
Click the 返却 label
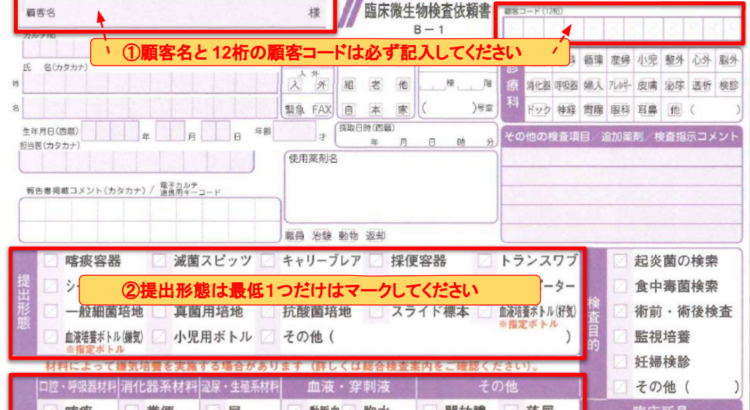tap(375, 235)
